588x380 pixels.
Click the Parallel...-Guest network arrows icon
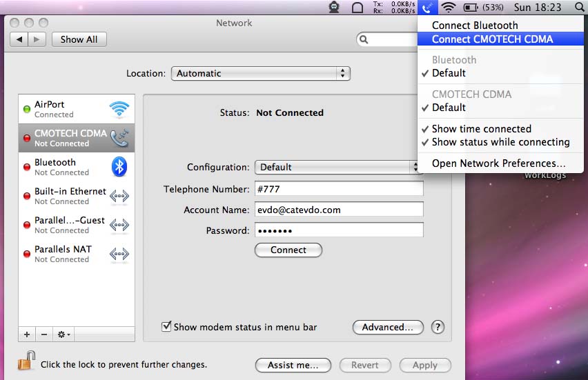(x=119, y=225)
